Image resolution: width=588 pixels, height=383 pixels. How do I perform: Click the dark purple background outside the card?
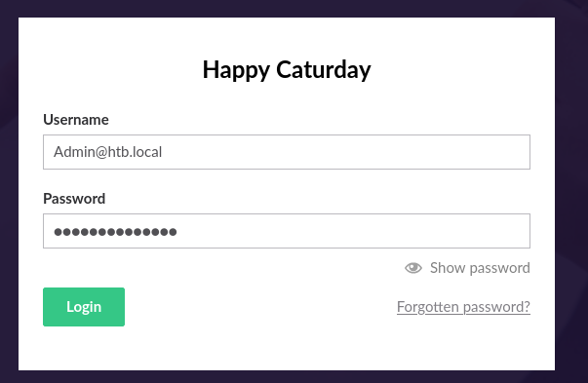tap(571, 187)
